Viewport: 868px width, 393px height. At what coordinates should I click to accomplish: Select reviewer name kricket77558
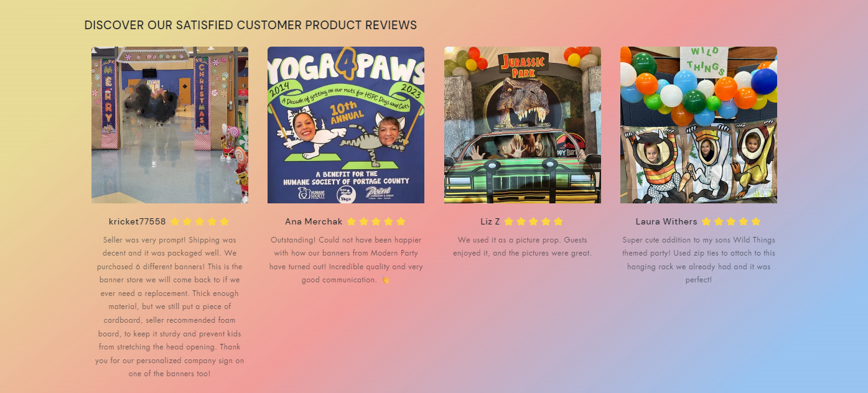tap(138, 221)
